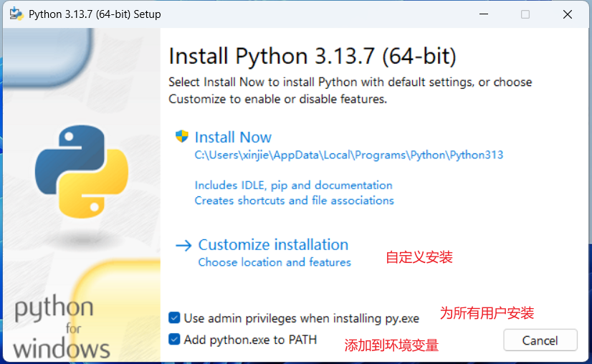Uncheck the admin privileges checkbox for py.exe
Viewport: 592px width, 364px height.
tap(174, 317)
